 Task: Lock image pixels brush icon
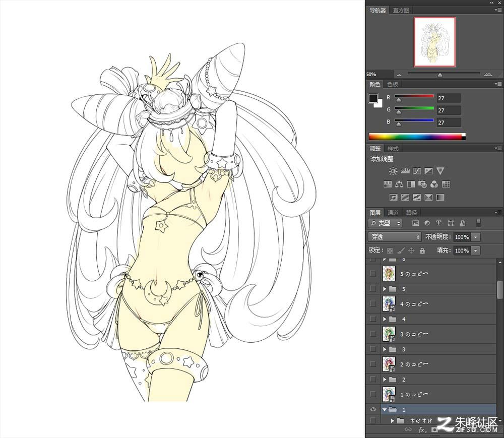pyautogui.click(x=401, y=251)
